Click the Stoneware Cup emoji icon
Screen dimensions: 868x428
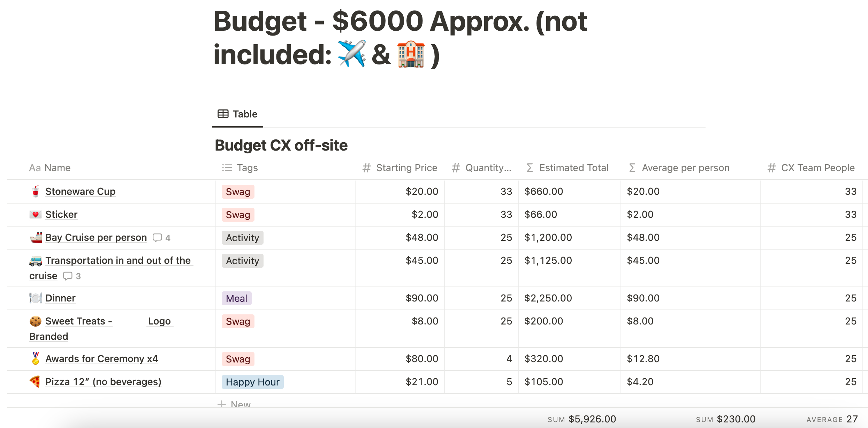coord(35,191)
